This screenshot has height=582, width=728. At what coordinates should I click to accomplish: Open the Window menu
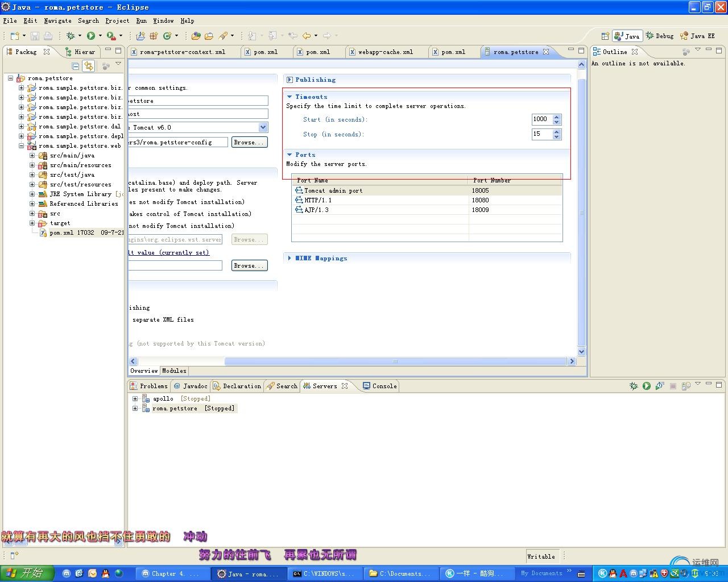coord(163,20)
